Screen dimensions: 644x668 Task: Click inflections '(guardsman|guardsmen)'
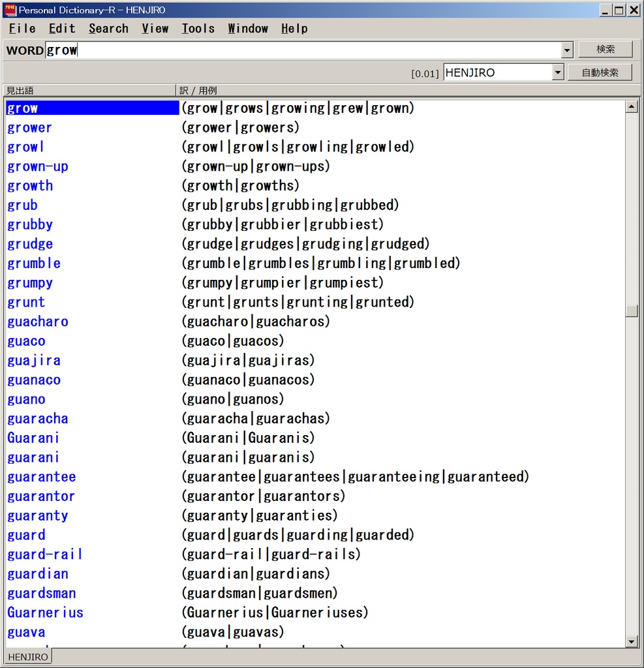[x=260, y=594]
